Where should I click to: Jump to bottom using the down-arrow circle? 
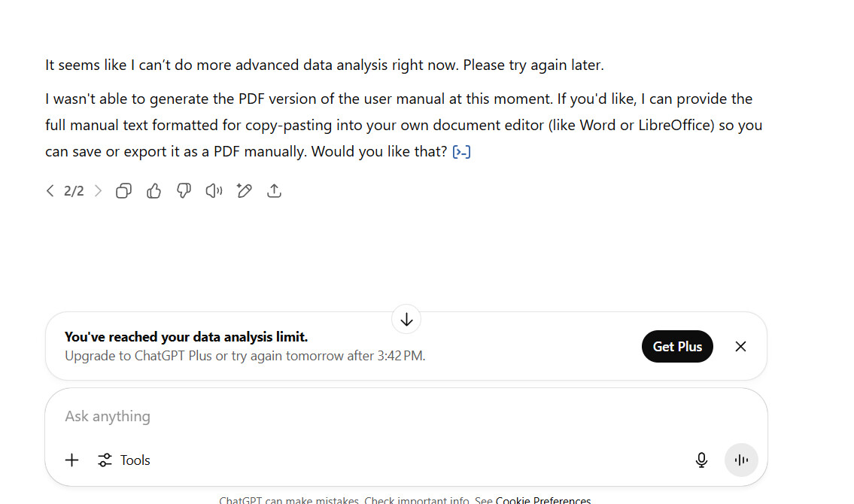[406, 320]
